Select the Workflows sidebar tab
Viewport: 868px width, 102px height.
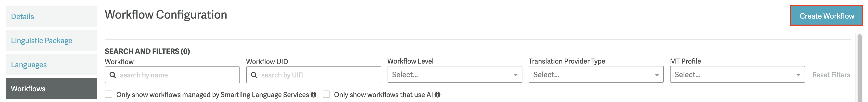tap(51, 88)
